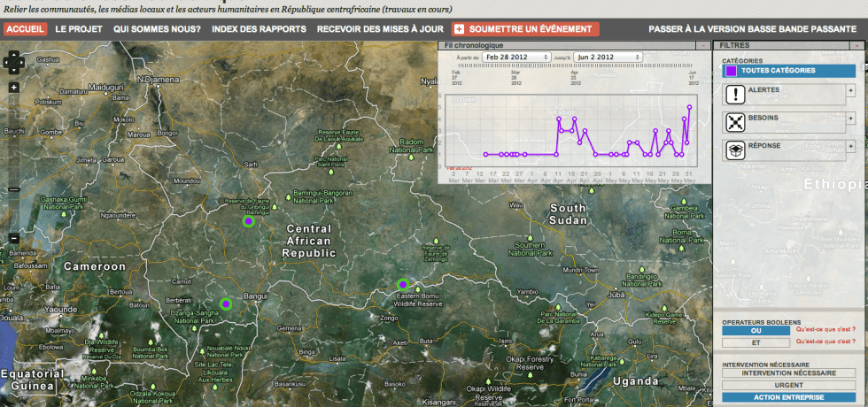Select the Alertes exclamation mark icon
The image size is (868, 407).
(x=735, y=95)
